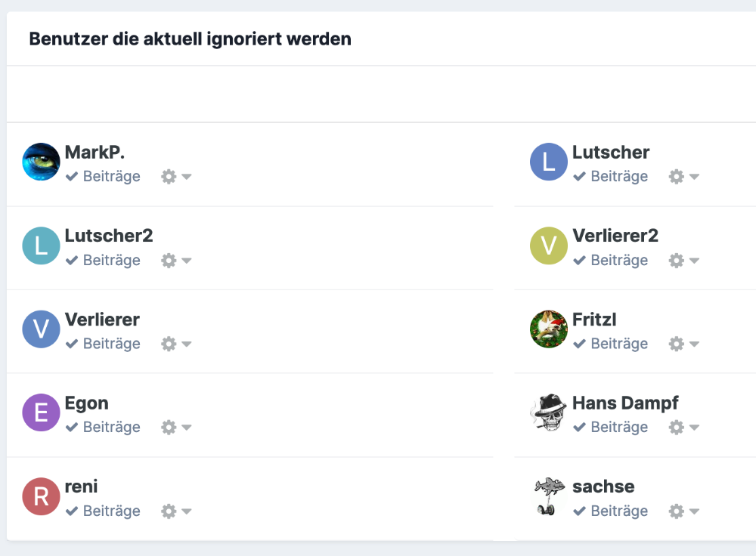Image resolution: width=756 pixels, height=556 pixels.
Task: Click the purple E avatar for Egon
Action: [x=41, y=412]
